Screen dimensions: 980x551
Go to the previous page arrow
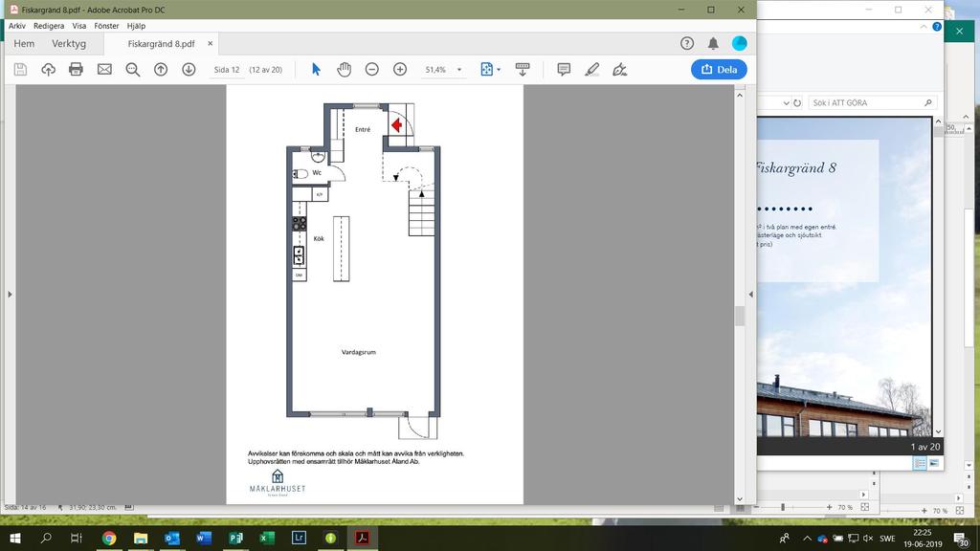click(161, 69)
